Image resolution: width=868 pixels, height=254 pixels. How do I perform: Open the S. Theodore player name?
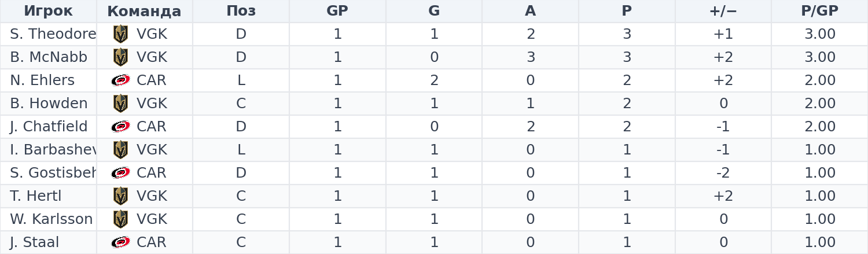pos(53,34)
